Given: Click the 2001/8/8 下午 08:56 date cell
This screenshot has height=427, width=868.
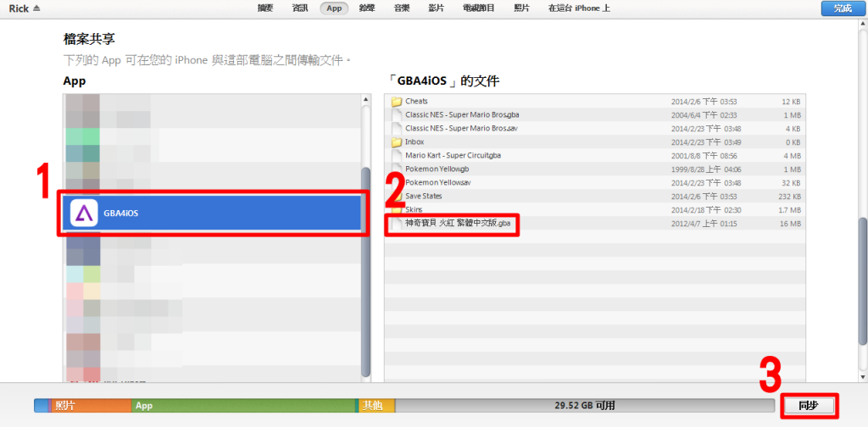Looking at the screenshot, I should (704, 157).
